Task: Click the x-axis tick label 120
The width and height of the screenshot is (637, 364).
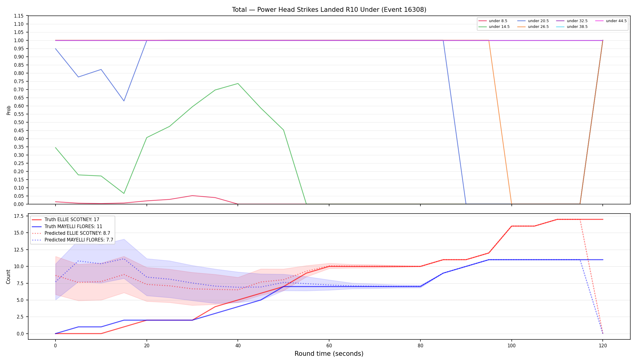Action: pos(603,345)
